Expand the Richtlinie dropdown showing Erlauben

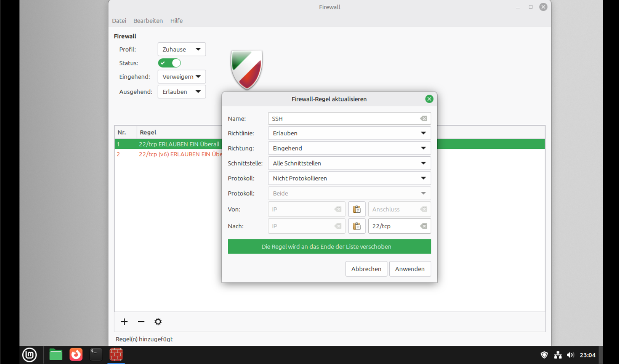coord(349,133)
